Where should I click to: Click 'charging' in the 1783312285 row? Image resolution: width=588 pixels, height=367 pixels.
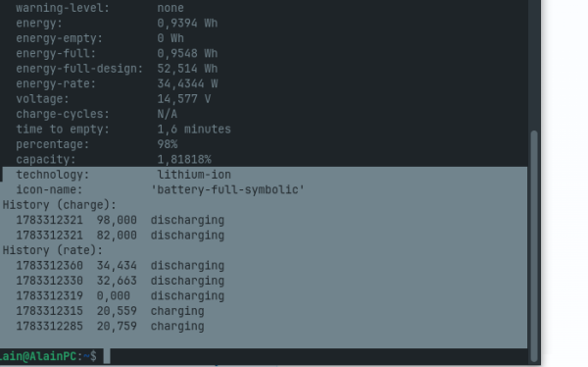[177, 327]
